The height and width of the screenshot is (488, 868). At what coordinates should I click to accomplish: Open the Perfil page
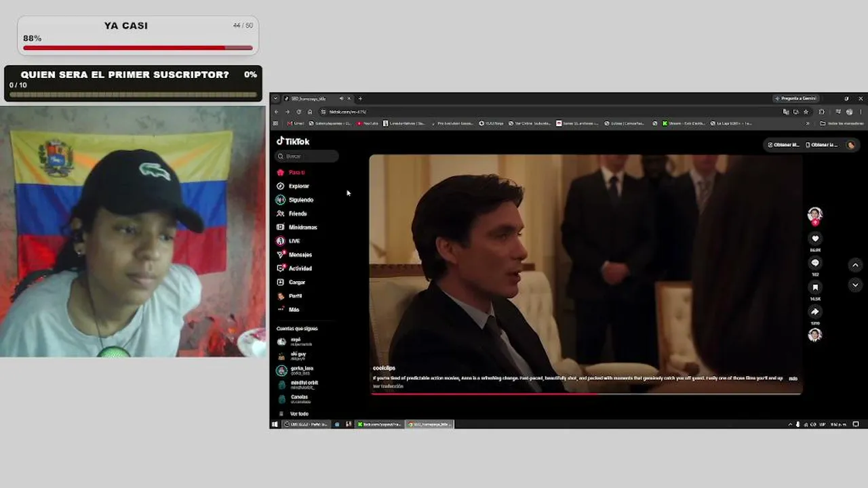tap(290, 296)
